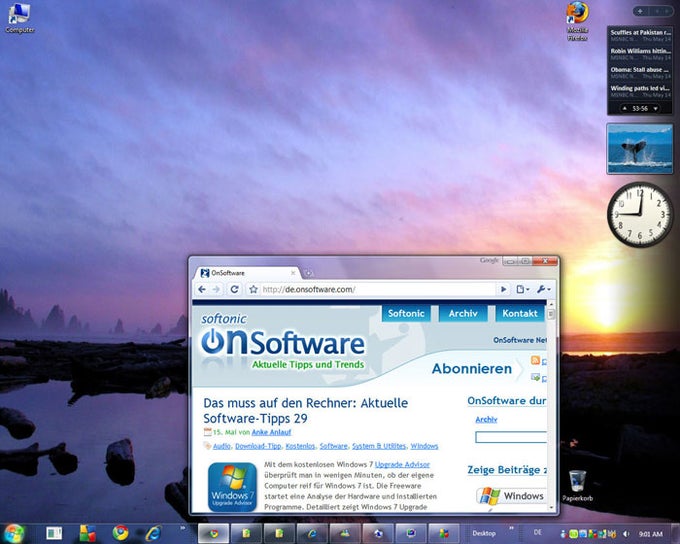
Task: Open the article Das muss auf den Rechner
Action: click(x=306, y=410)
